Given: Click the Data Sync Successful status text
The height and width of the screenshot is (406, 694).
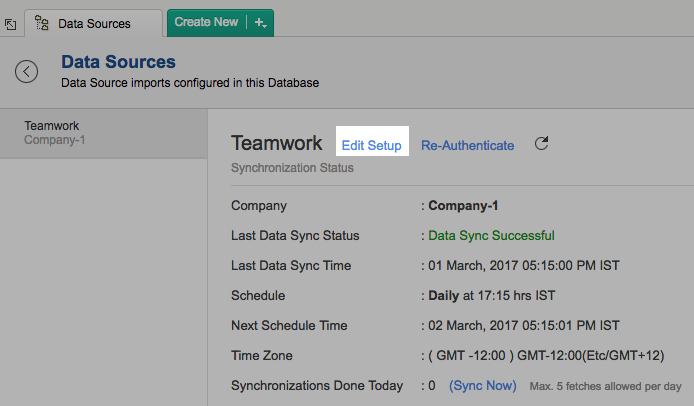Looking at the screenshot, I should (491, 236).
